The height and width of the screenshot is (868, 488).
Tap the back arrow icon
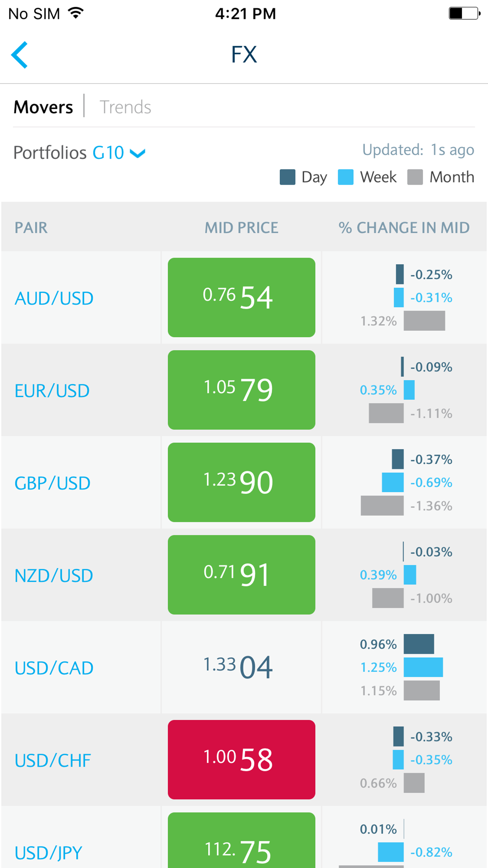[20, 55]
